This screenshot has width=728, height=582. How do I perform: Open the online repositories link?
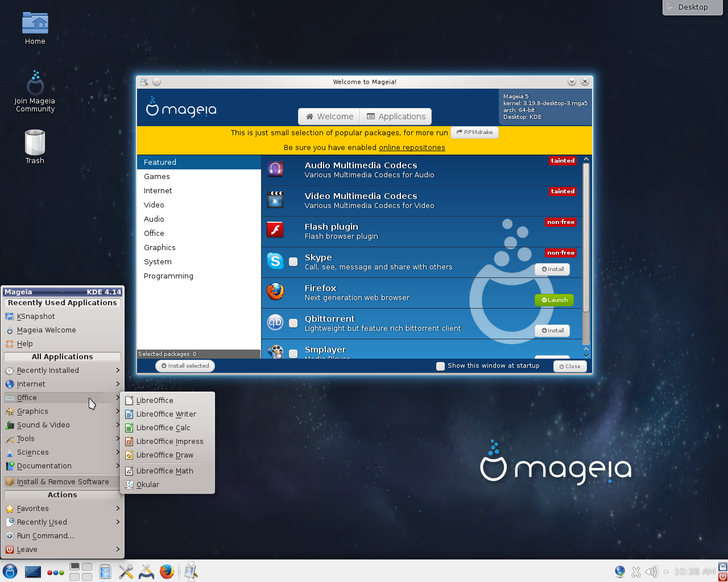(x=412, y=148)
